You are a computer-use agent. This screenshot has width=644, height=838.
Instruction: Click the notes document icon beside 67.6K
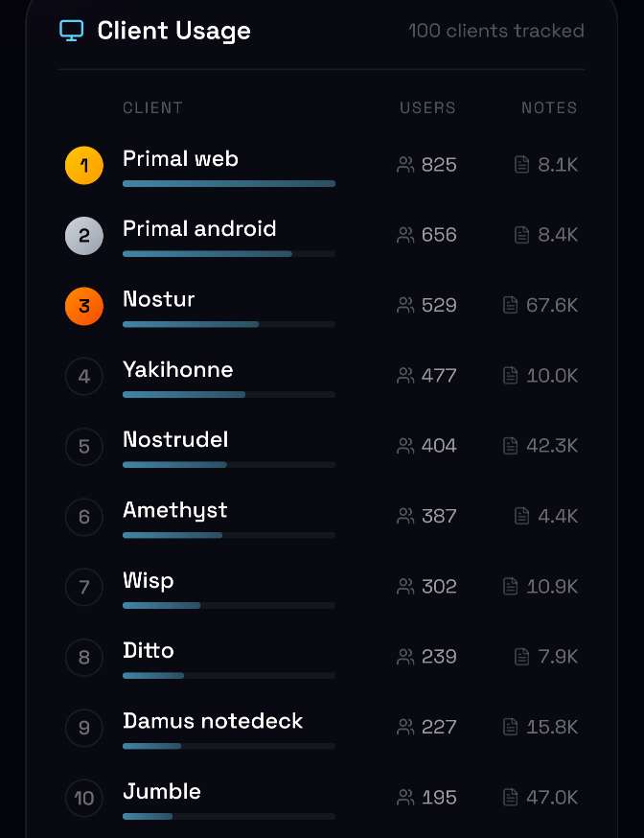tap(511, 306)
